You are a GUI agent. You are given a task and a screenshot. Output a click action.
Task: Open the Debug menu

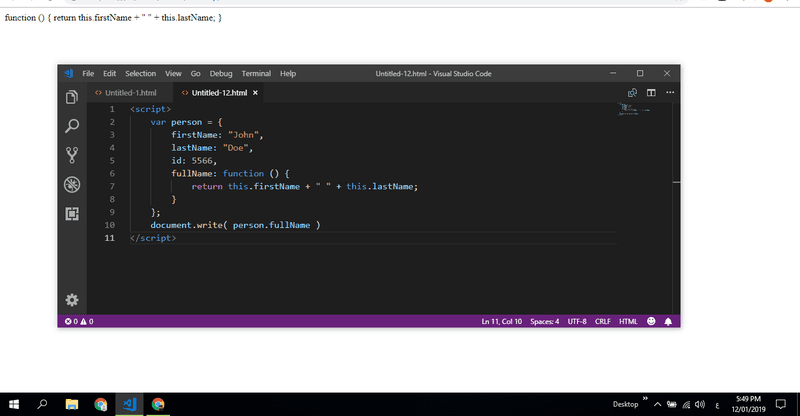coord(221,74)
